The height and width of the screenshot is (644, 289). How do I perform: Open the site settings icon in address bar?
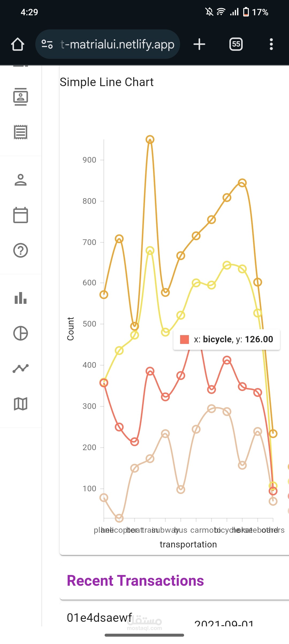47,44
